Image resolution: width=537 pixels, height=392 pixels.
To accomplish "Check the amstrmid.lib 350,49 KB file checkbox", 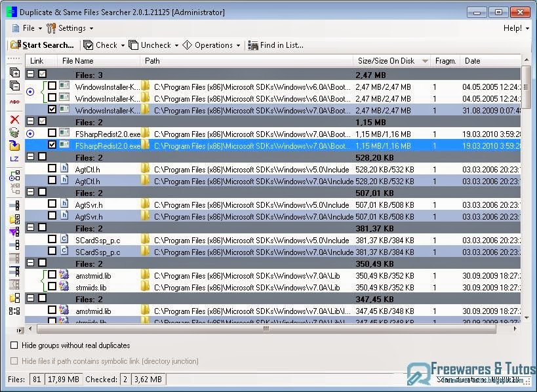I will pos(52,274).
